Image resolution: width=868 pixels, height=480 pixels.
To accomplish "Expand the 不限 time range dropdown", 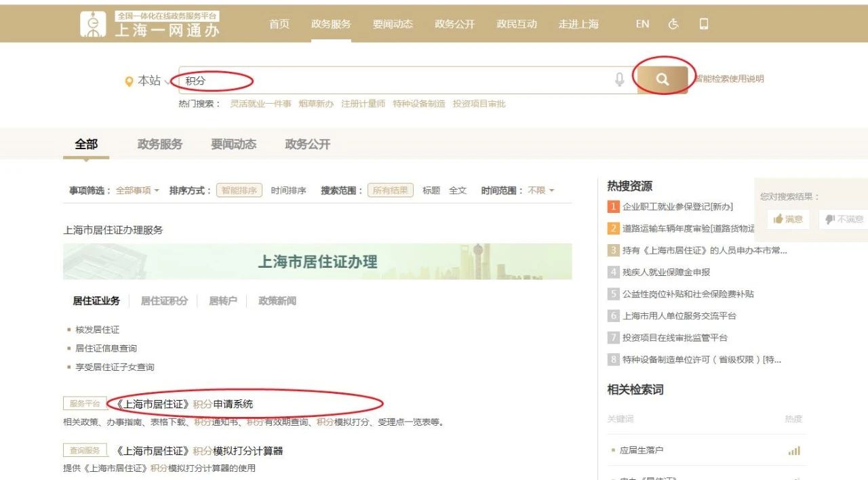I will click(x=541, y=191).
